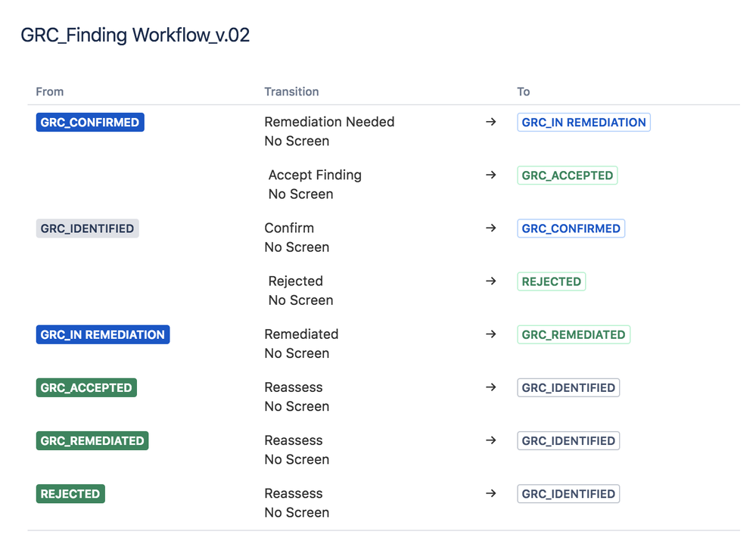The image size is (756, 547).
Task: Select the GRC_CONFIRMED status in From column
Action: [90, 123]
